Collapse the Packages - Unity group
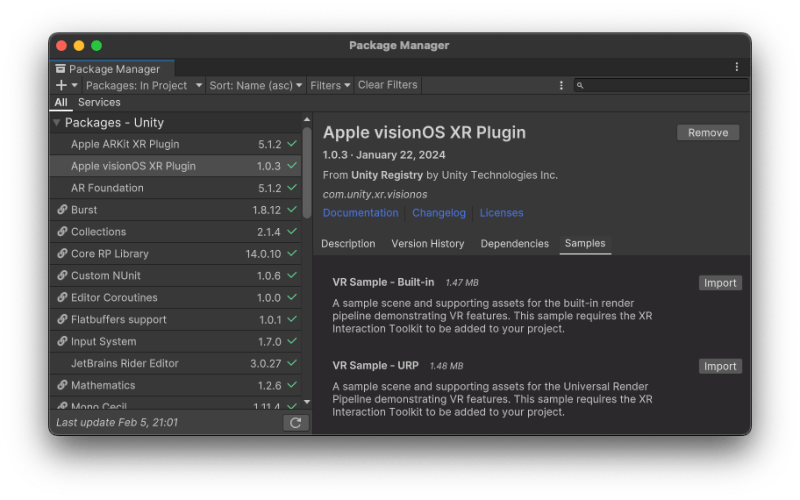The width and height of the screenshot is (800, 500). pyautogui.click(x=57, y=122)
